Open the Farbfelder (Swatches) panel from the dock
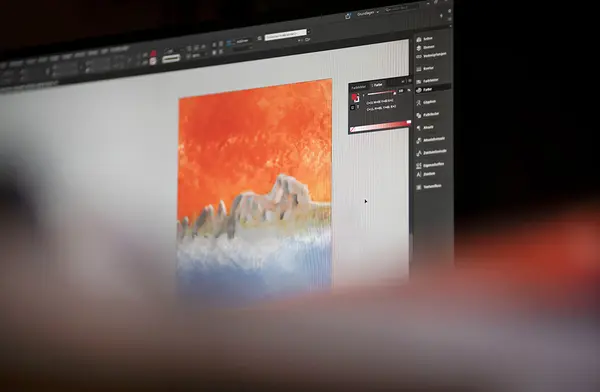Image resolution: width=600 pixels, height=392 pixels. tap(427, 80)
